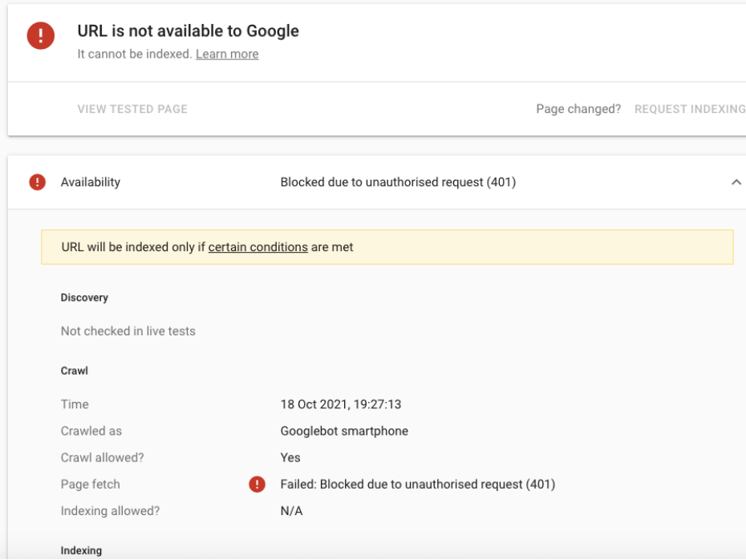Click the 'Indexing allowed?' label
Viewport: 746px width, 560px height.
110,511
